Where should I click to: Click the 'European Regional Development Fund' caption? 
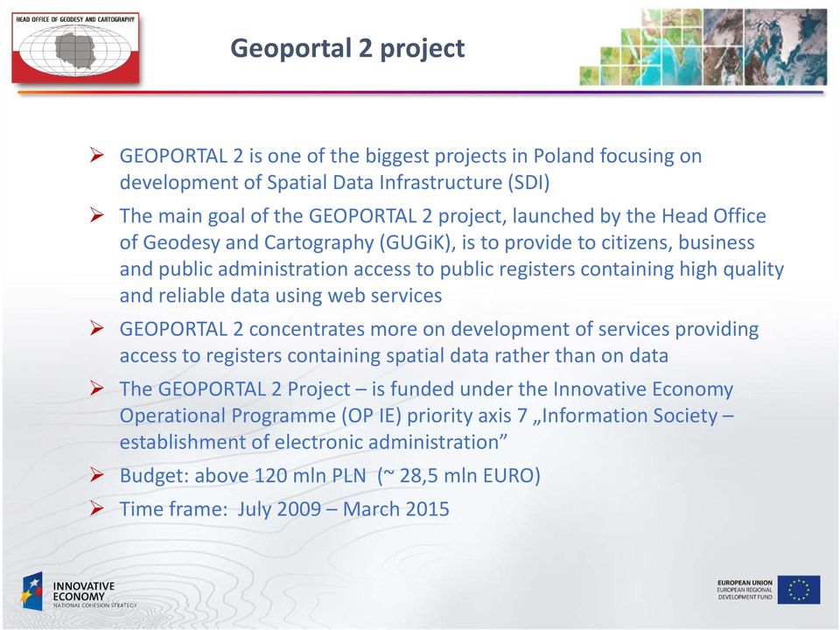[745, 593]
